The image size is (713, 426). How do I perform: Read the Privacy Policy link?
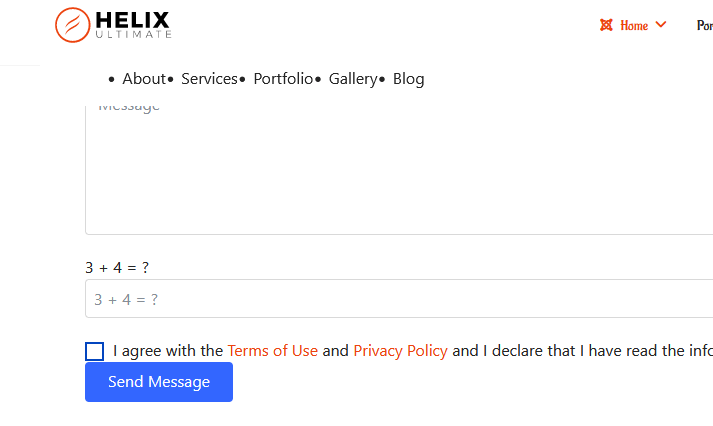point(400,351)
